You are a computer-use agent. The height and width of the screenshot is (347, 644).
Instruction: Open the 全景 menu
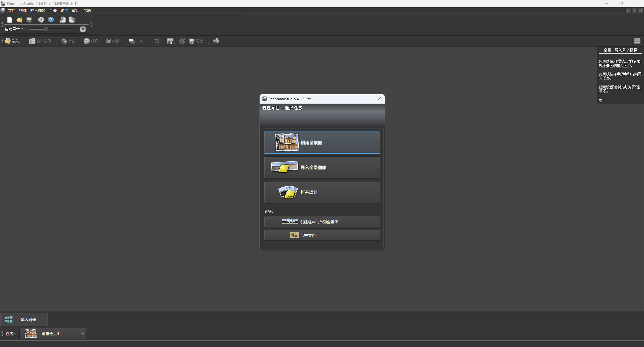[53, 10]
